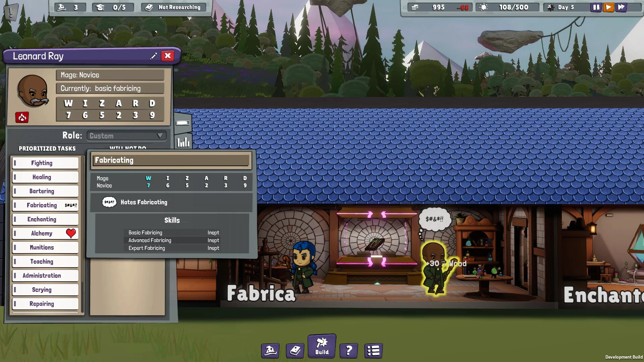Select the Administration task row
The width and height of the screenshot is (644, 362).
click(45, 276)
